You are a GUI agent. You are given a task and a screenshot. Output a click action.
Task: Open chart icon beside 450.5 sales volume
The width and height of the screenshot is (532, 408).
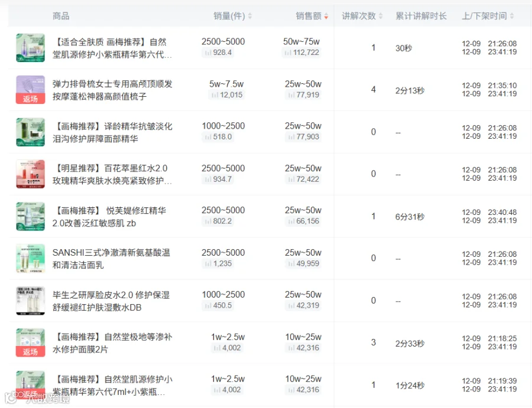coord(207,306)
